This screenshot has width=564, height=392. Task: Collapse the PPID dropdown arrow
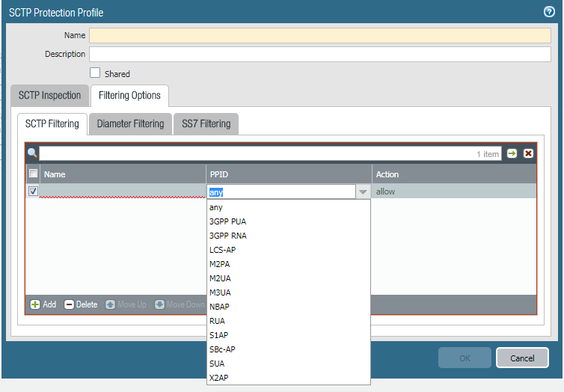[x=363, y=192]
